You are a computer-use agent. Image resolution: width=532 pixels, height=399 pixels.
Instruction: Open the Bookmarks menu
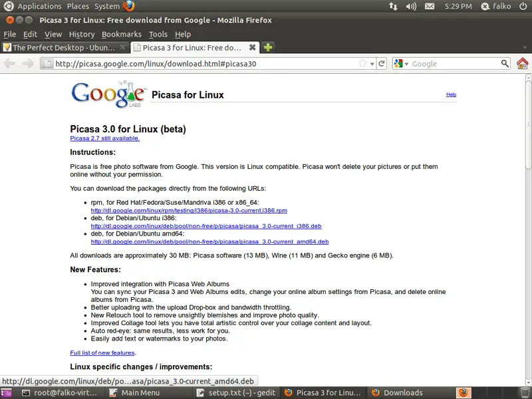pos(122,35)
